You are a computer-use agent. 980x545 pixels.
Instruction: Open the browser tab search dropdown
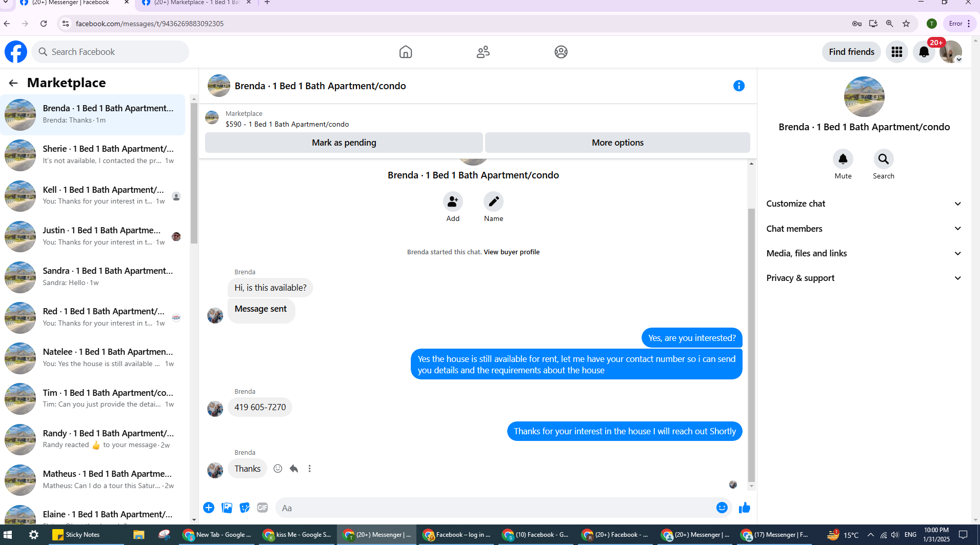(x=6, y=3)
